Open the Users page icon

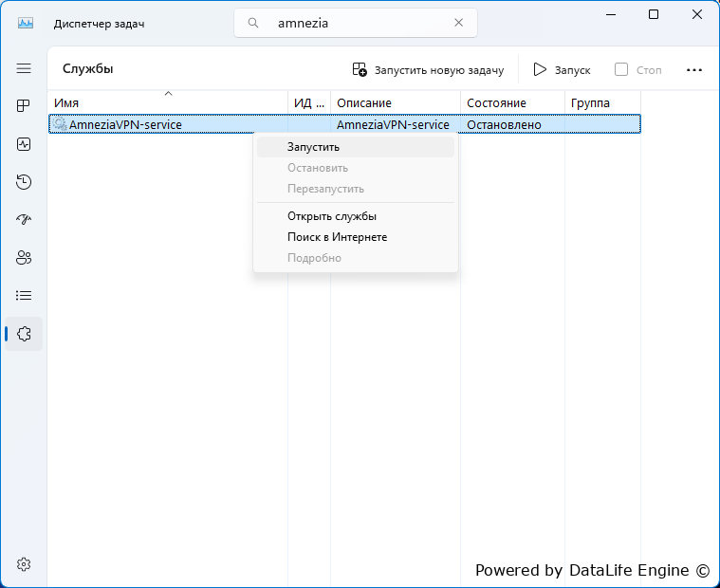click(24, 258)
